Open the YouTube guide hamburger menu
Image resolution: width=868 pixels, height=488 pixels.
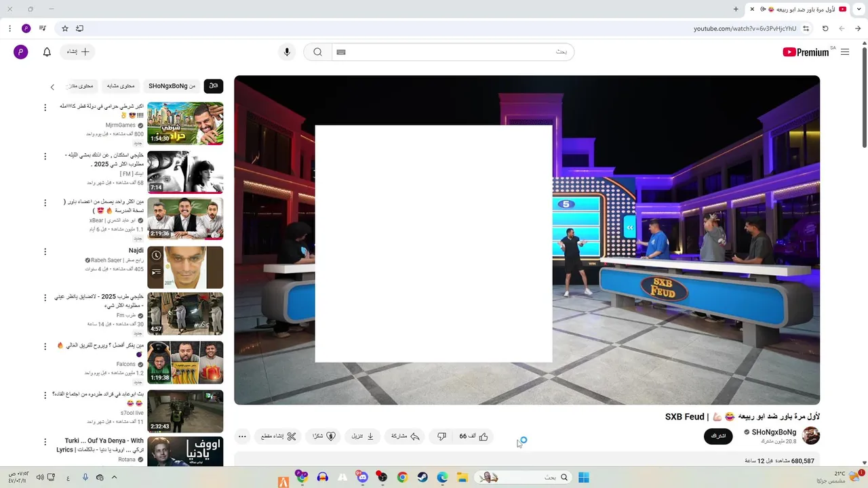coord(845,52)
